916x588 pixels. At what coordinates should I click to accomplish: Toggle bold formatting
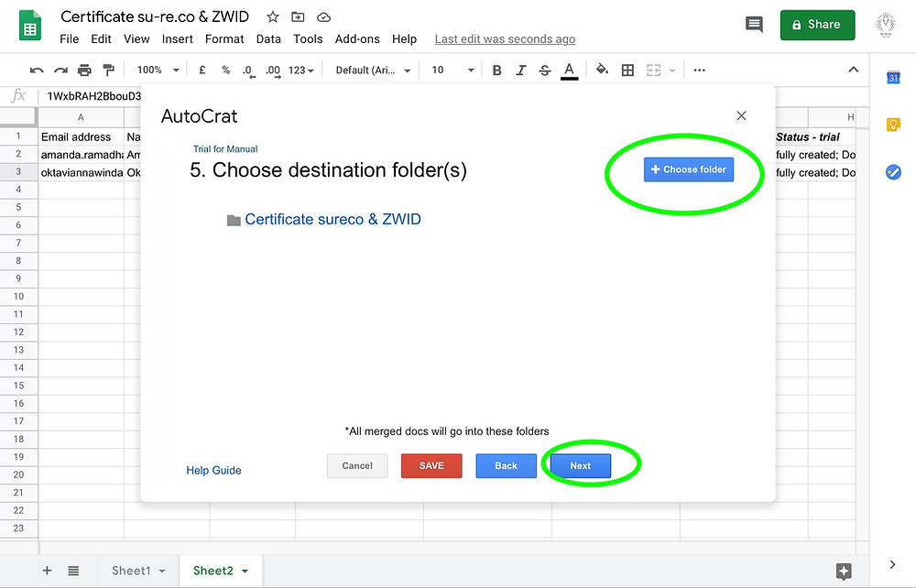click(496, 71)
